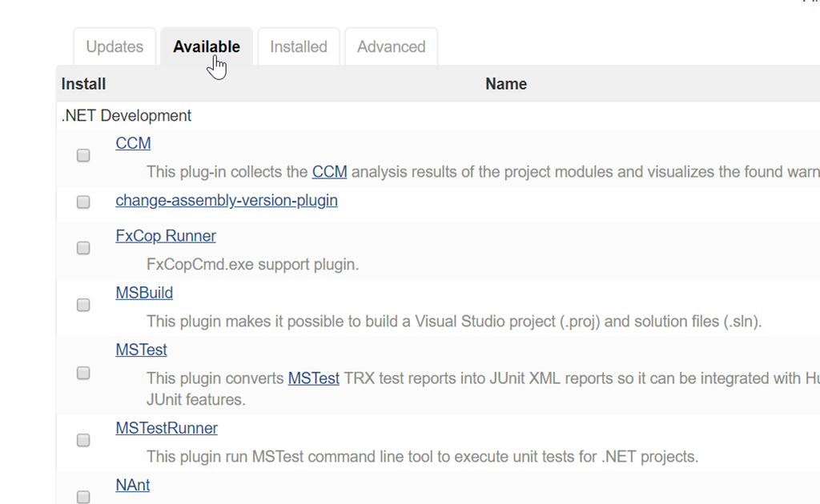Click the MSBuild plugin link
820x504 pixels.
144,294
